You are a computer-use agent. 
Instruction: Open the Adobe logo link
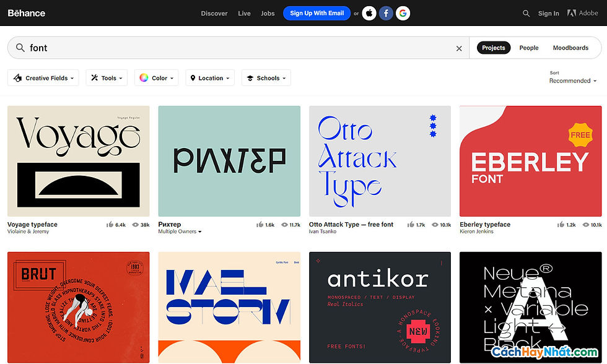pos(583,13)
